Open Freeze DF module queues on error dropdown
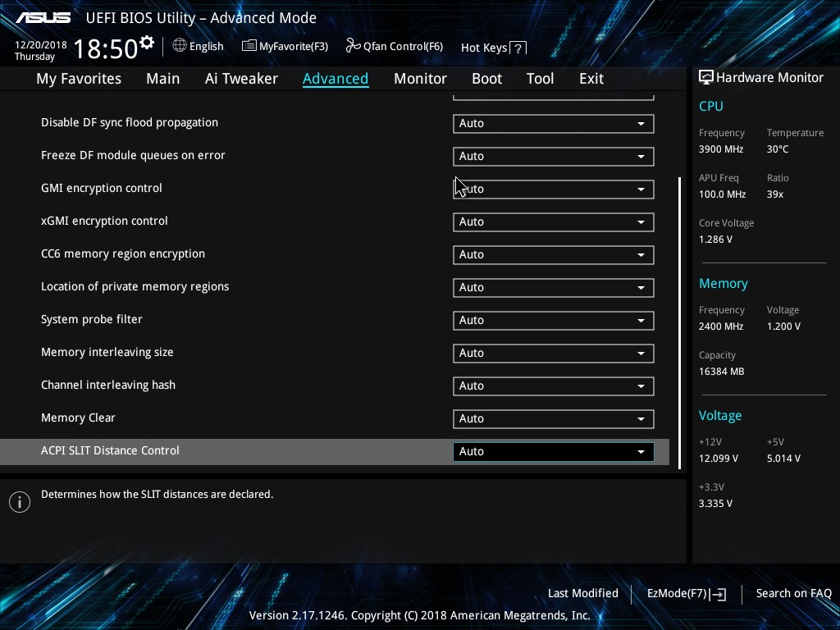 554,156
